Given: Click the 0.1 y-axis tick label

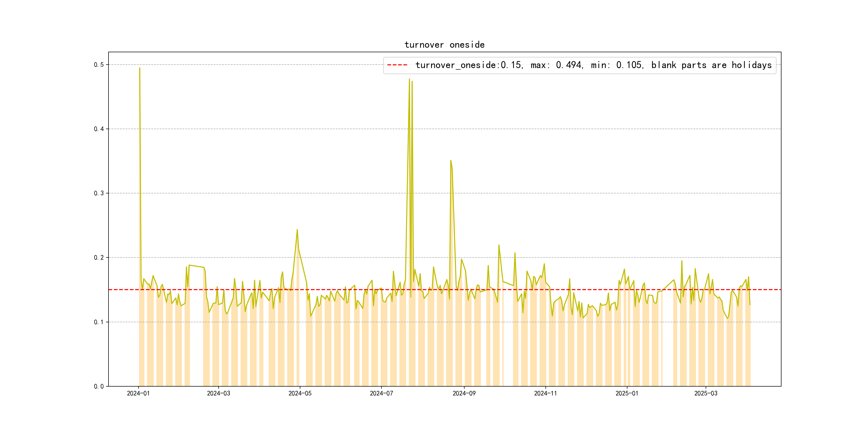Looking at the screenshot, I should click(x=99, y=322).
